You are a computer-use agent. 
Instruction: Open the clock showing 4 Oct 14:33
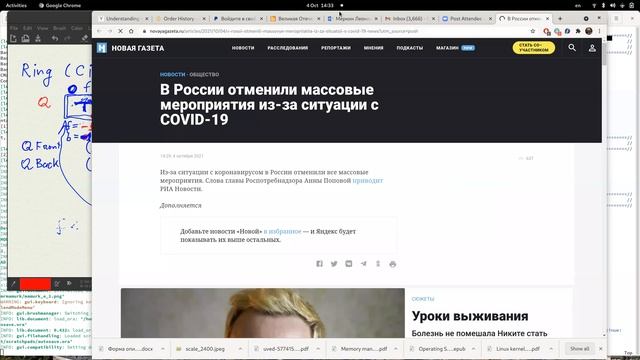coord(320,5)
